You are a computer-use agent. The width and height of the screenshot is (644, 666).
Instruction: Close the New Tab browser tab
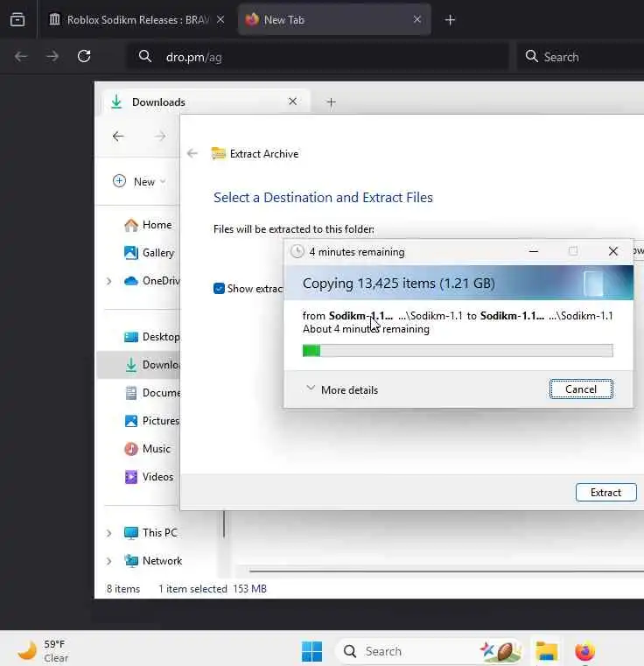417,19
